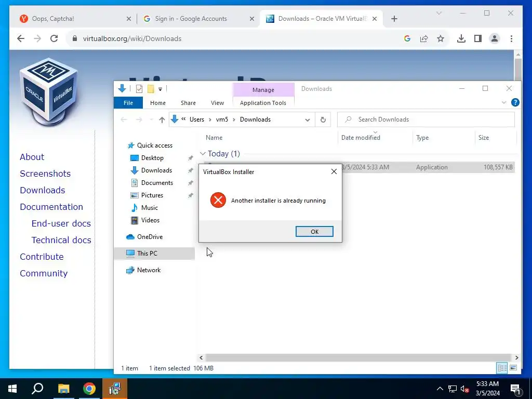Open Chrome profile avatar

click(495, 38)
